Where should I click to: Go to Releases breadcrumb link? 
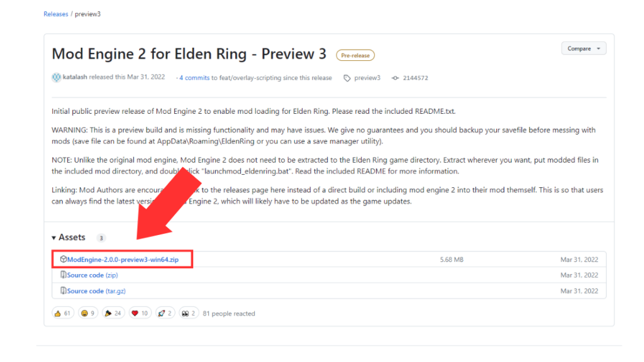(56, 14)
